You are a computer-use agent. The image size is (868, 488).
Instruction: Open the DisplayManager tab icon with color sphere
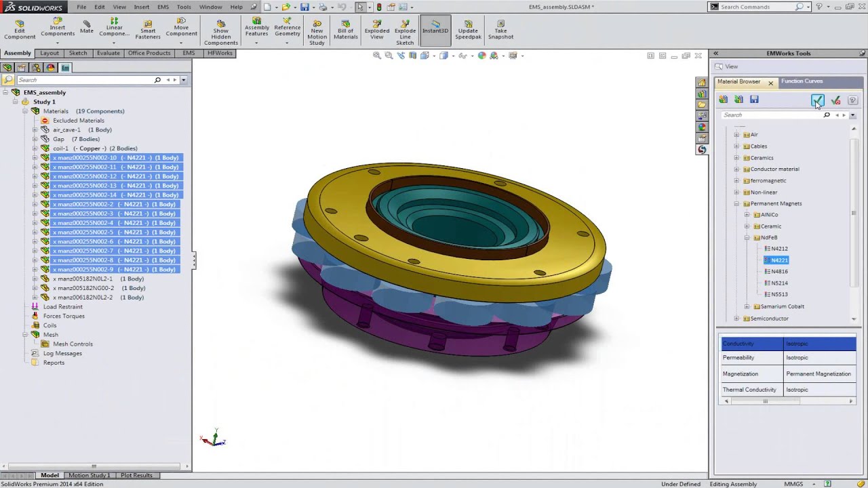coord(51,68)
